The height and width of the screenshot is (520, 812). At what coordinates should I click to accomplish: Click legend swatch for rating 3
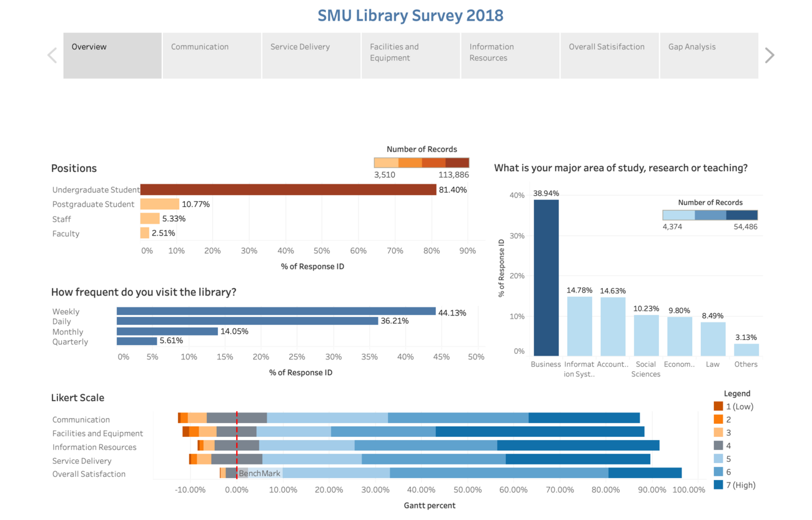(718, 432)
